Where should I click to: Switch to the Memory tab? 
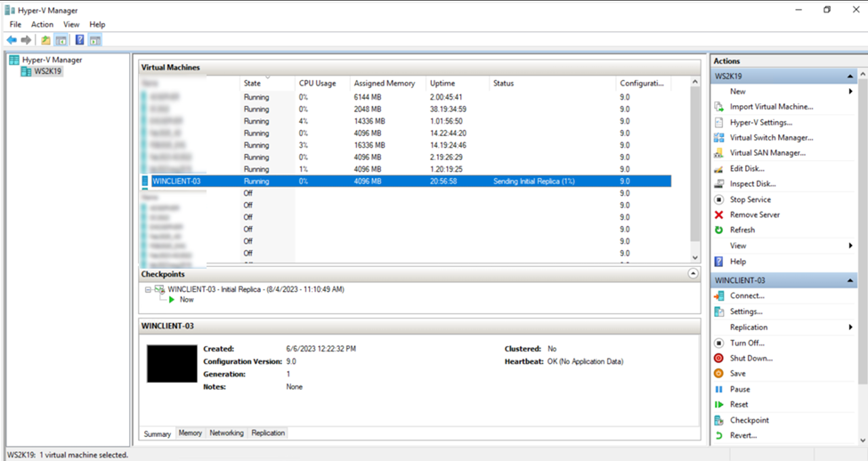point(190,433)
